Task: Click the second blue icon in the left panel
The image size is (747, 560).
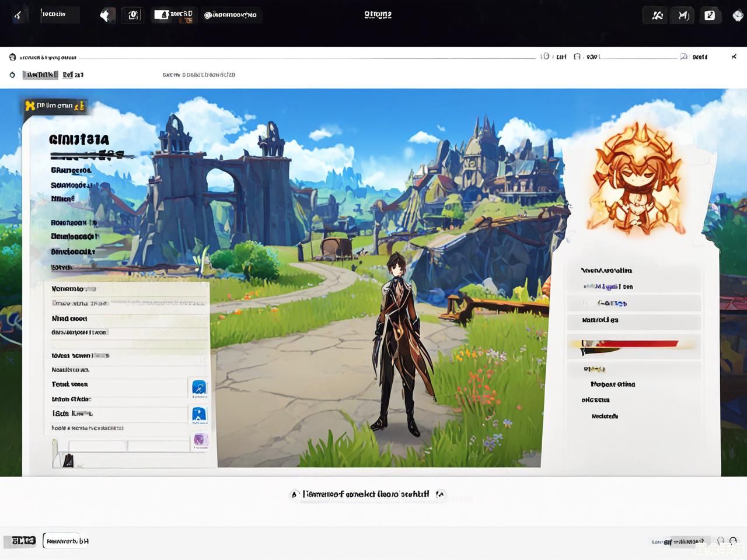Action: pyautogui.click(x=199, y=415)
